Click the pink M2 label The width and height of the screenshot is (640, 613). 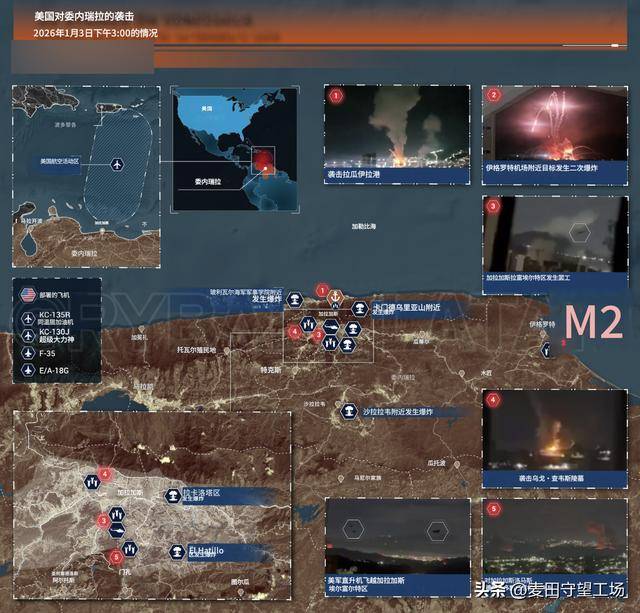[594, 323]
